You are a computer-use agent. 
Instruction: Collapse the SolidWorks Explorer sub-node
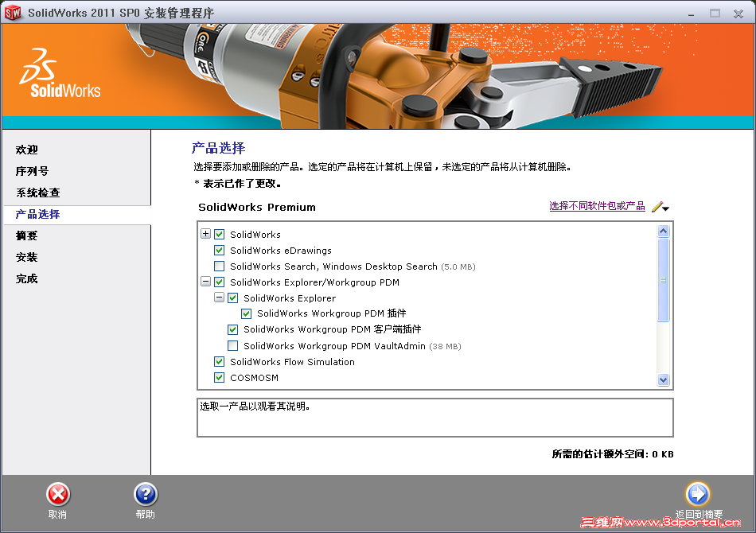click(x=220, y=298)
